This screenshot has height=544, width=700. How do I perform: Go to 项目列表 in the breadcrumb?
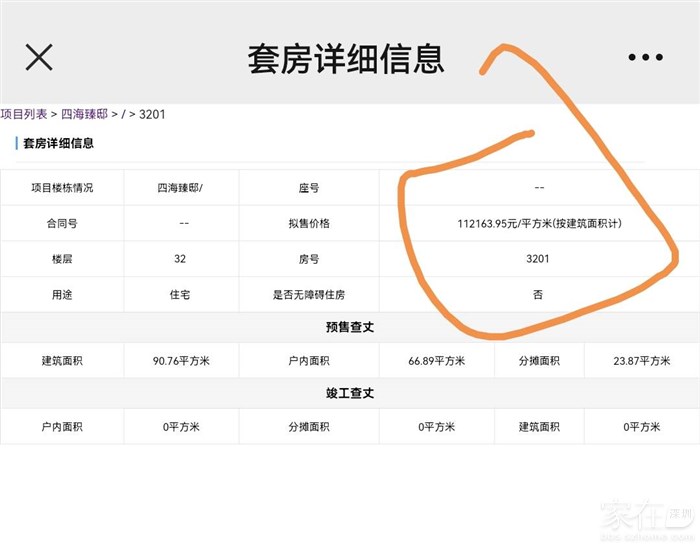24,114
